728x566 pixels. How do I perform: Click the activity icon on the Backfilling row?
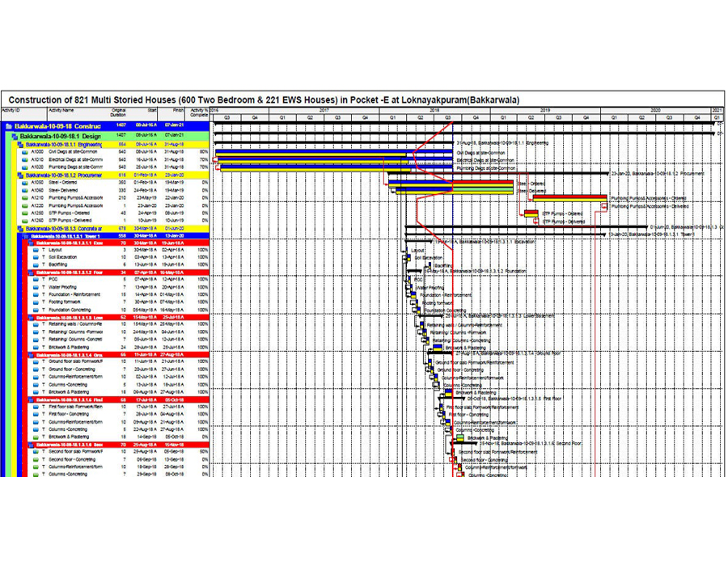point(36,265)
